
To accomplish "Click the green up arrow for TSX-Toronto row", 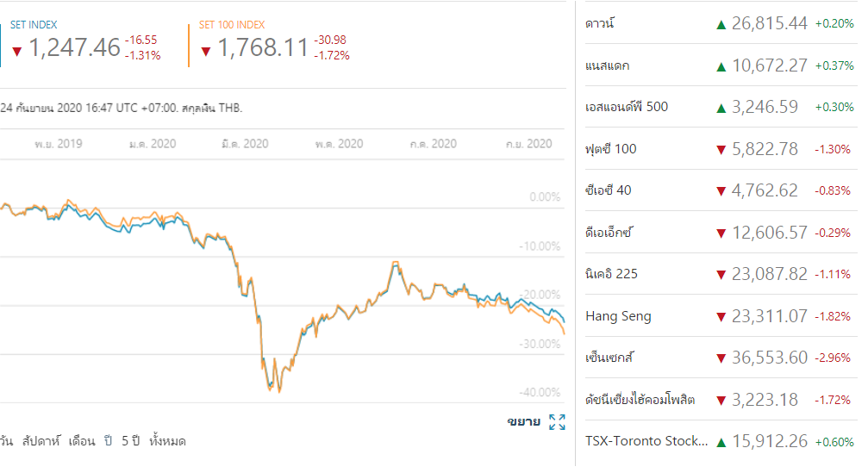I will (721, 442).
